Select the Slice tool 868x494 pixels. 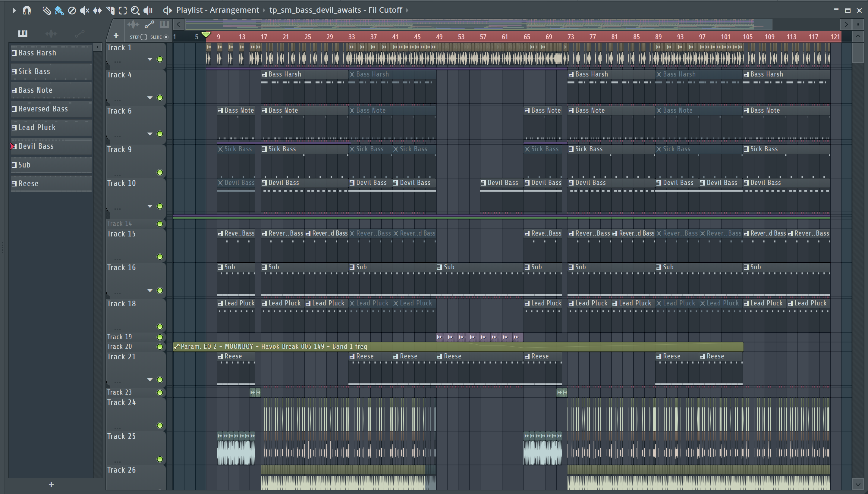(110, 11)
